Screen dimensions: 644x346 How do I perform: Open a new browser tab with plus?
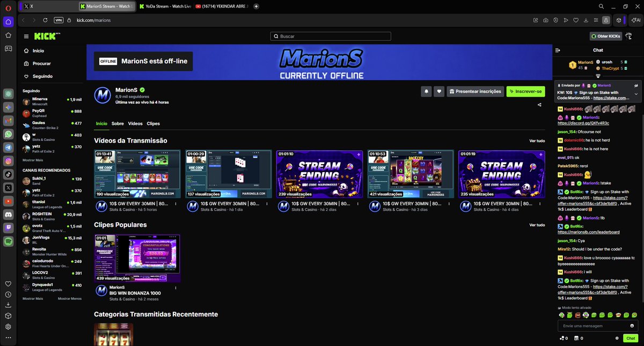coord(256,6)
